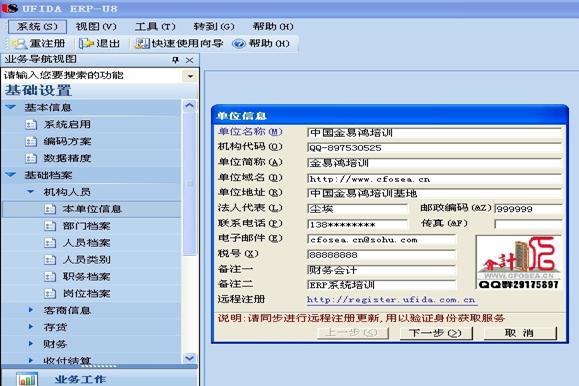Click the 退出 exit icon
The height and width of the screenshot is (386, 579).
pyautogui.click(x=87, y=44)
